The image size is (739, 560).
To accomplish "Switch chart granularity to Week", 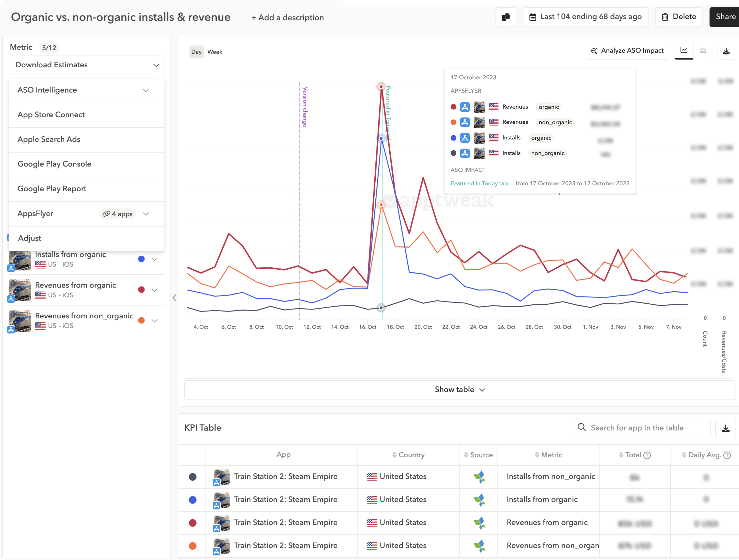I will click(x=215, y=52).
